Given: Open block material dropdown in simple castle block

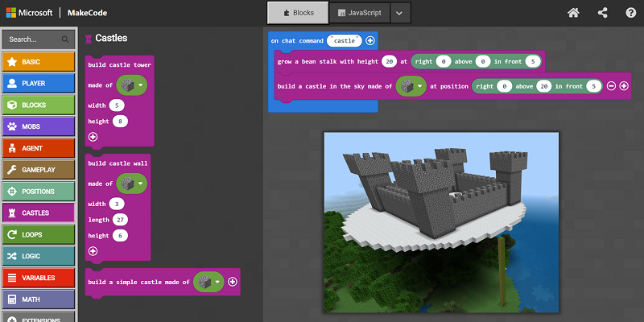Looking at the screenshot, I should coord(208,282).
